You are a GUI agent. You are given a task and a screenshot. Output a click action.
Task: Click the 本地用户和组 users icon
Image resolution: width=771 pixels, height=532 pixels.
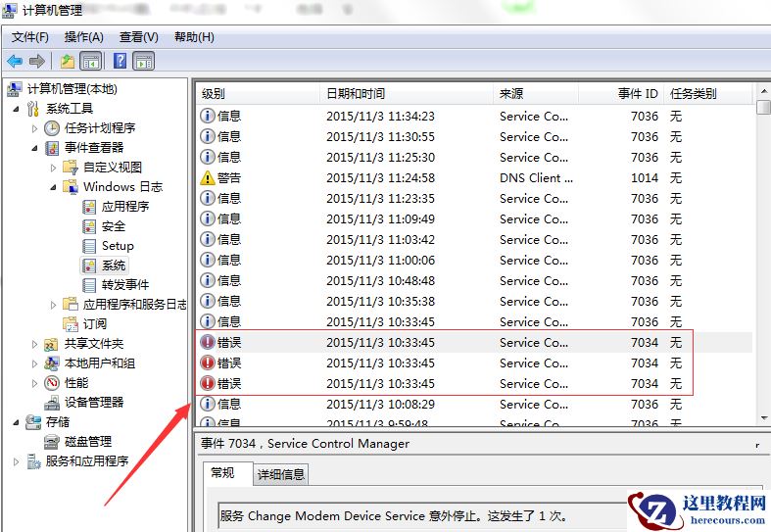(52, 363)
